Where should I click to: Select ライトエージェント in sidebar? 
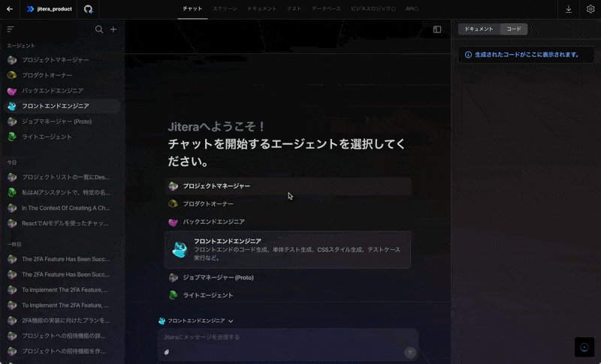(62, 137)
